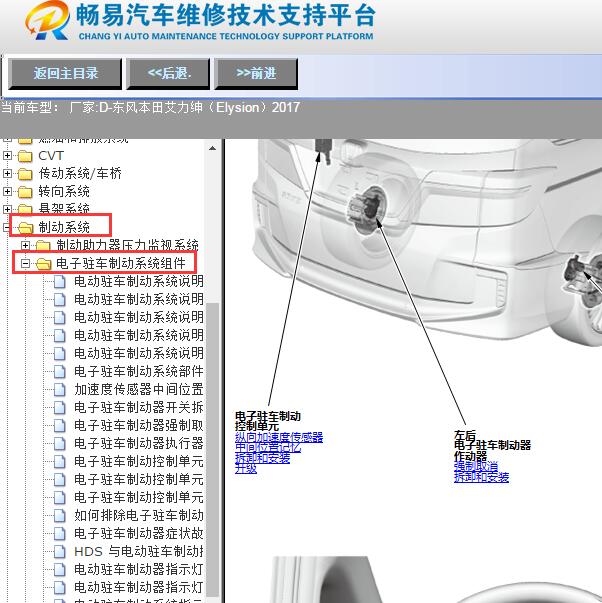This screenshot has width=602, height=603.
Task: Expand the 悬架系统 tree node
Action: coord(7,209)
